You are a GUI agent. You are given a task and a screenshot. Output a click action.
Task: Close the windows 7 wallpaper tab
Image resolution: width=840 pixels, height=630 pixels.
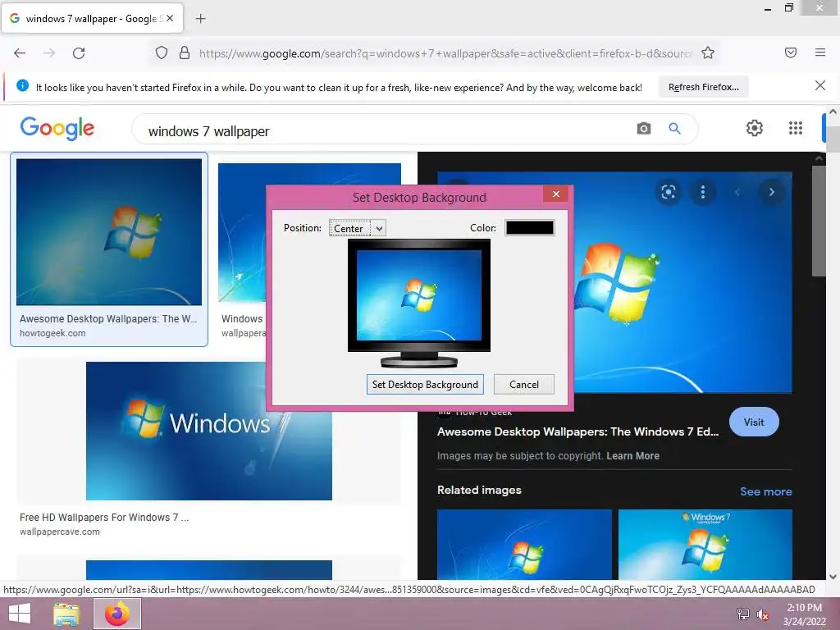click(170, 18)
